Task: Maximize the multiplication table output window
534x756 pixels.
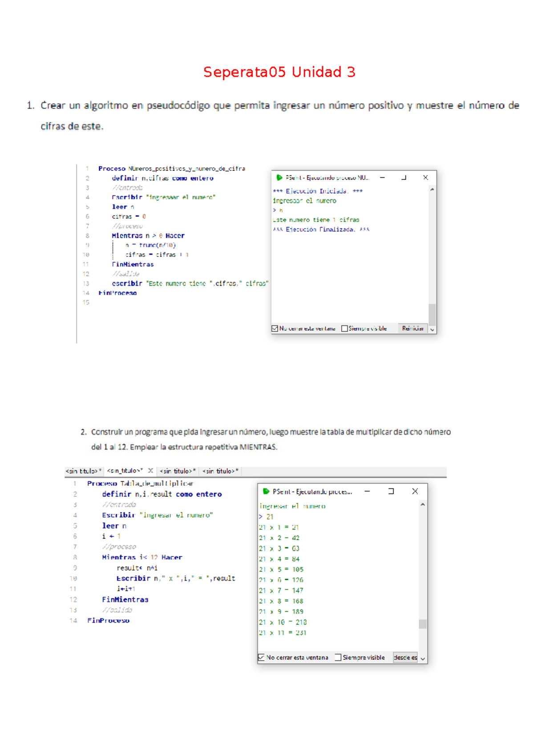Action: point(391,492)
